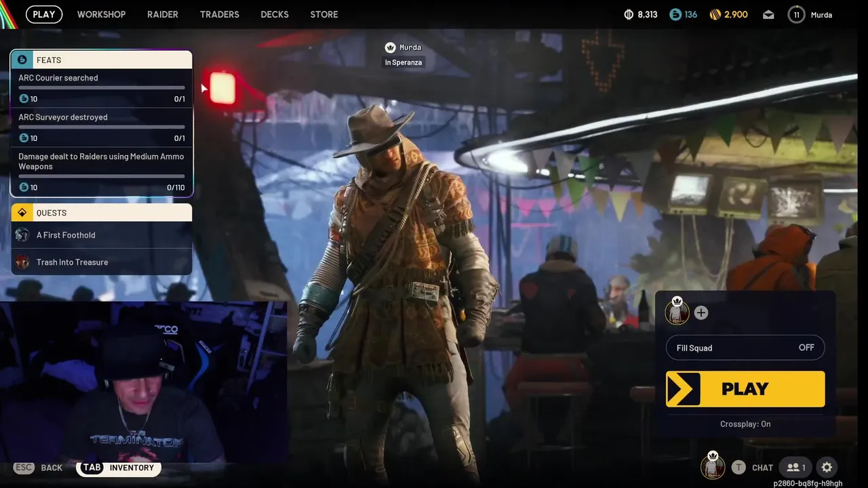The height and width of the screenshot is (488, 868).
Task: Click the FEATS header label
Action: (x=49, y=60)
